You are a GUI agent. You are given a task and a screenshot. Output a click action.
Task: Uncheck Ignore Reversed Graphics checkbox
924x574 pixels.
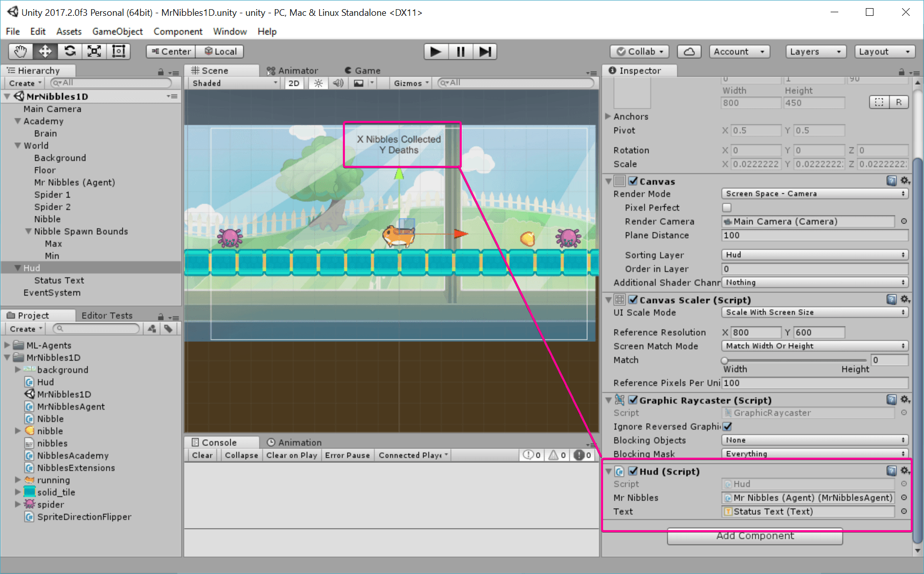727,427
